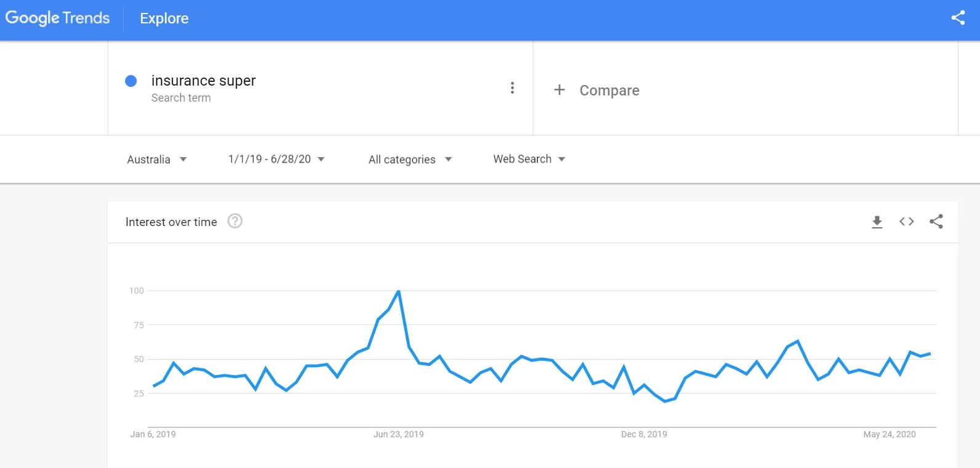
Task: Share the Interest over time chart
Action: 936,222
